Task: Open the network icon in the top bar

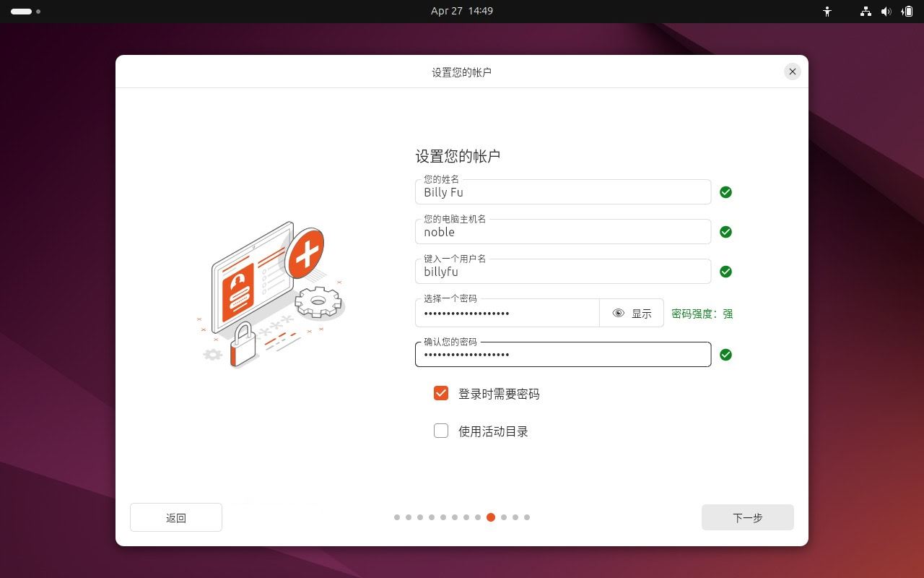Action: [864, 12]
